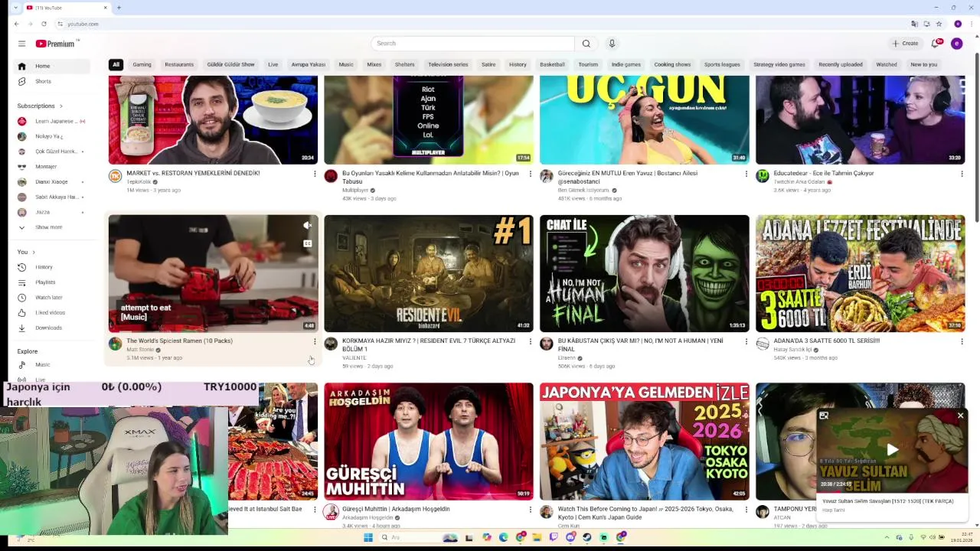The height and width of the screenshot is (551, 980).
Task: Open Liked videos in the sidebar
Action: point(52,312)
